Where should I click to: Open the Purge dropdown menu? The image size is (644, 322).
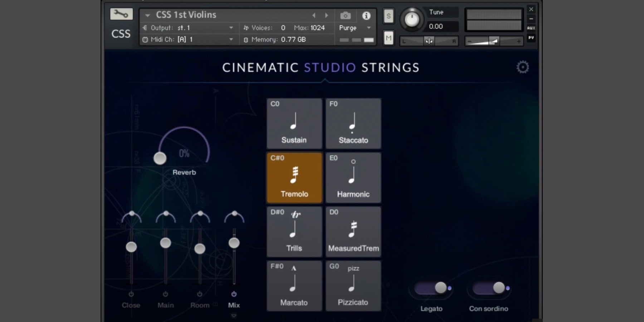(x=369, y=28)
